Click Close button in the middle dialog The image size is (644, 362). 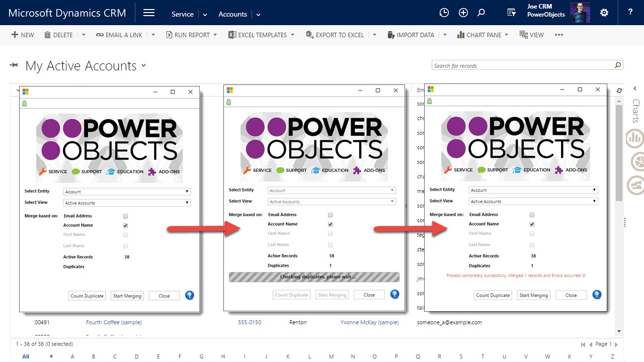[x=369, y=295]
